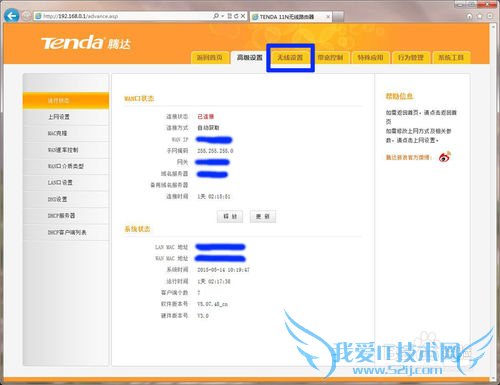The image size is (500, 385).
Task: Open the 特殊应用 tab
Action: [370, 58]
